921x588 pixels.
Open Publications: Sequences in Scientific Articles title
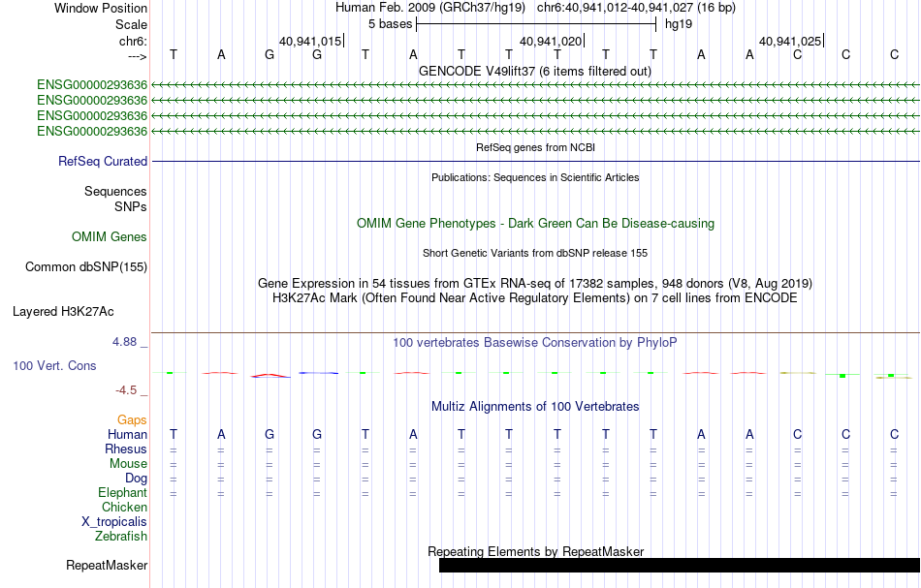point(535,177)
